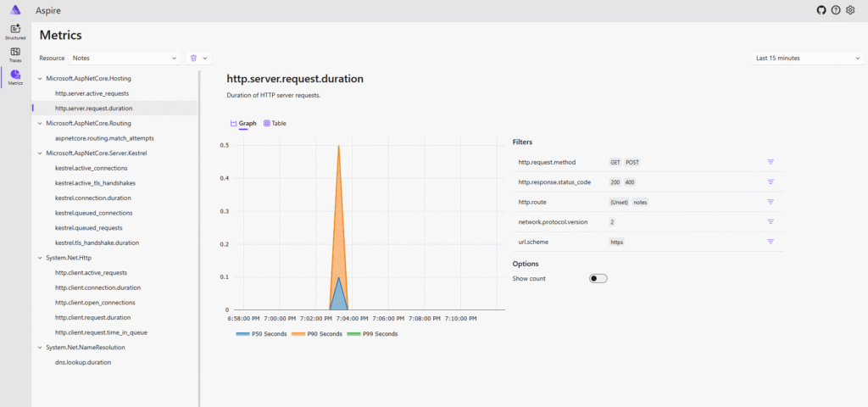Screen dimensions: 868x407
Task: Select kestrel.queued_requests metric
Action: coord(88,227)
